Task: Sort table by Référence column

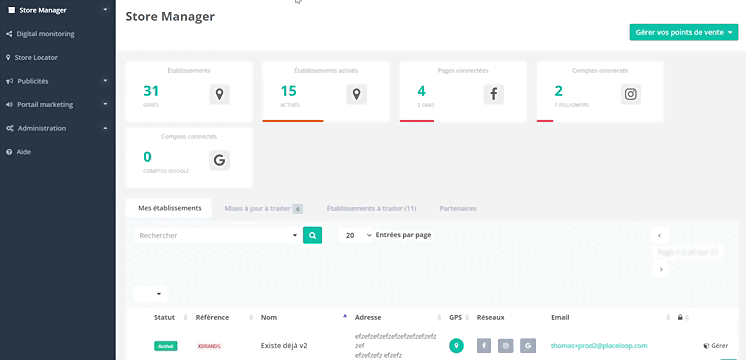Action: (212, 317)
